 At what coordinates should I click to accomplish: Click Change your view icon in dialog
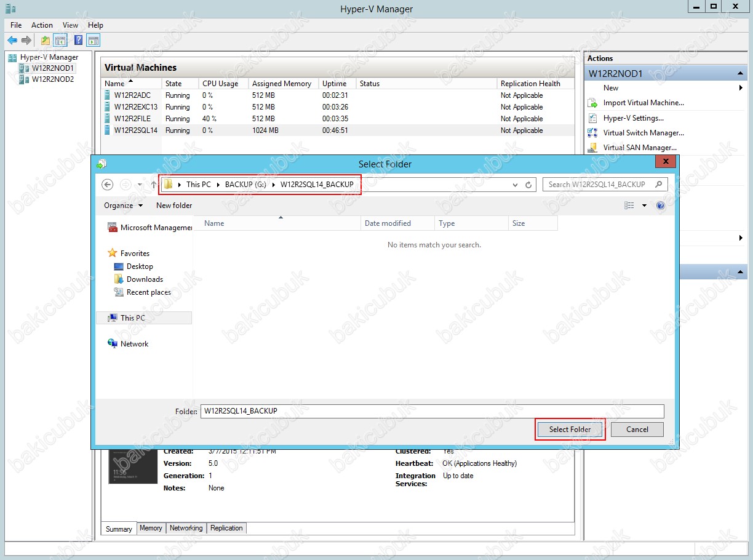629,206
